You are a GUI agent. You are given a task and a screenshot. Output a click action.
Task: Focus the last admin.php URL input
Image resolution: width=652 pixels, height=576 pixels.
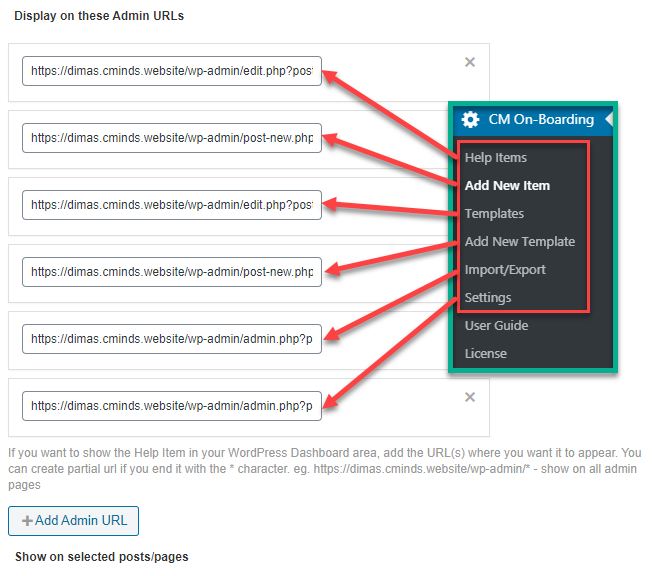point(172,406)
